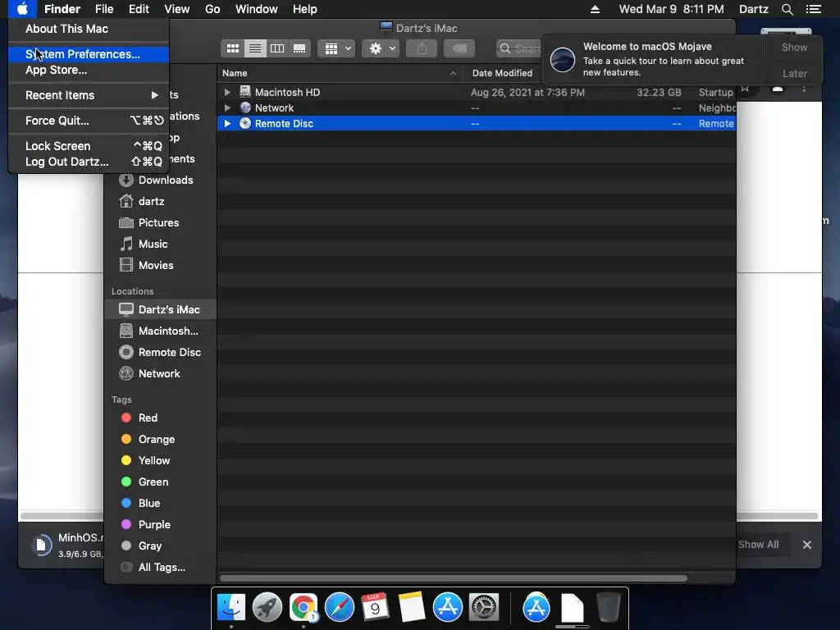The width and height of the screenshot is (840, 630).
Task: Select the Yellow tag
Action: pos(160,461)
